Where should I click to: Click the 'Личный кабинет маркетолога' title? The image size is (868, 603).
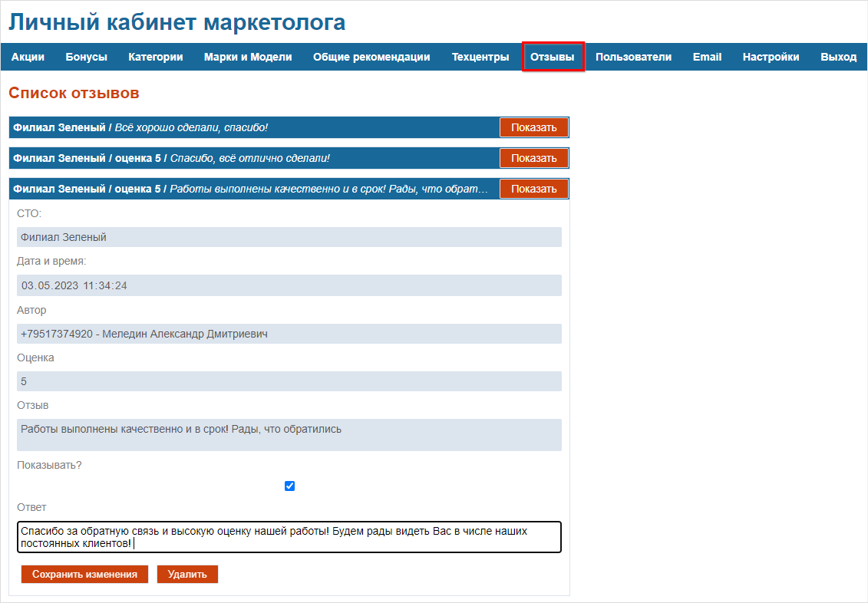[177, 22]
